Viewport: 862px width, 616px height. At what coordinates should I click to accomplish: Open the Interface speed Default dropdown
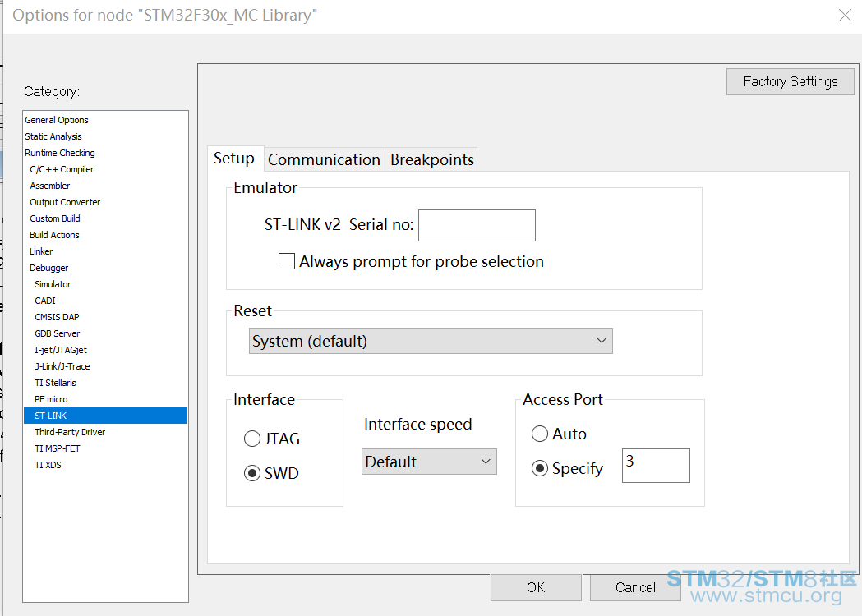(x=429, y=462)
